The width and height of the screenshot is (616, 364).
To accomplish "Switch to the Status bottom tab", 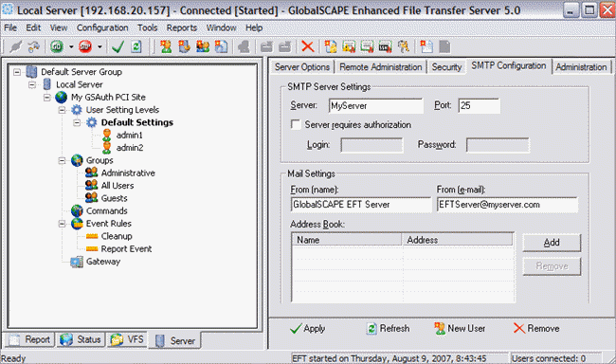I will tap(81, 339).
